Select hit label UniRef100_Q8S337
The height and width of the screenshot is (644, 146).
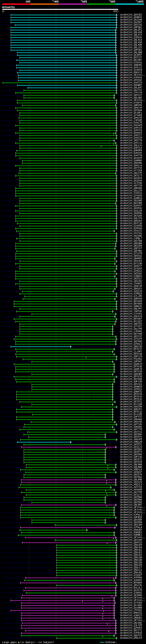[x=131, y=337]
